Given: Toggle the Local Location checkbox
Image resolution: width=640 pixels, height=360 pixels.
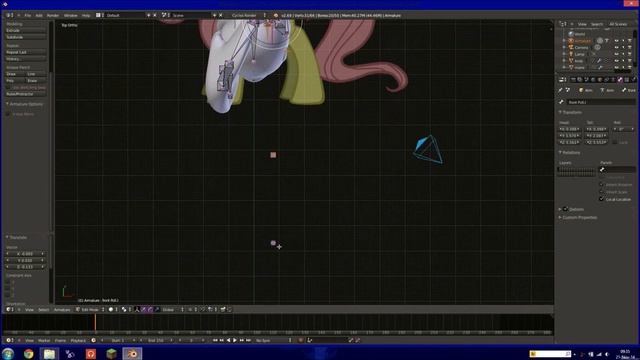Looking at the screenshot, I should [601, 199].
